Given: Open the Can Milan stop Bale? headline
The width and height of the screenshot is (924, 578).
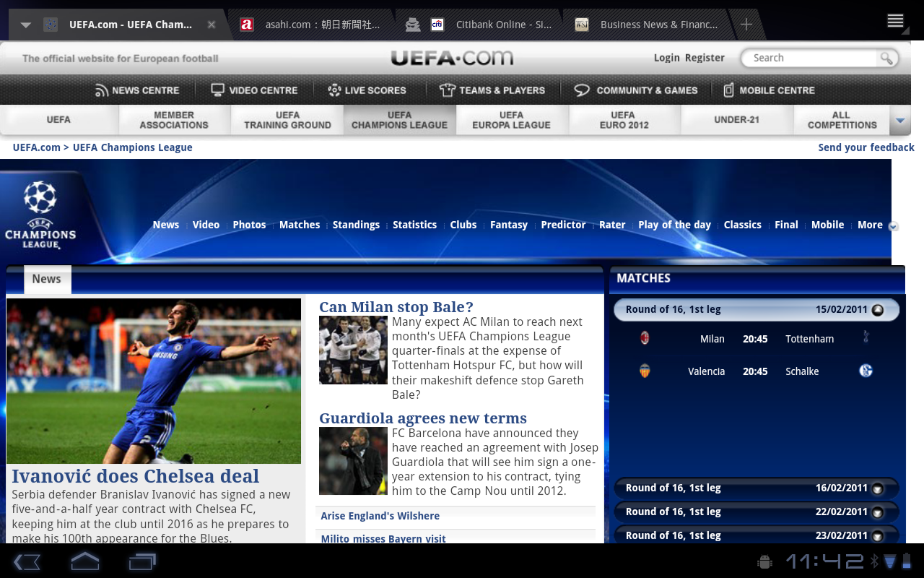Looking at the screenshot, I should (x=396, y=307).
